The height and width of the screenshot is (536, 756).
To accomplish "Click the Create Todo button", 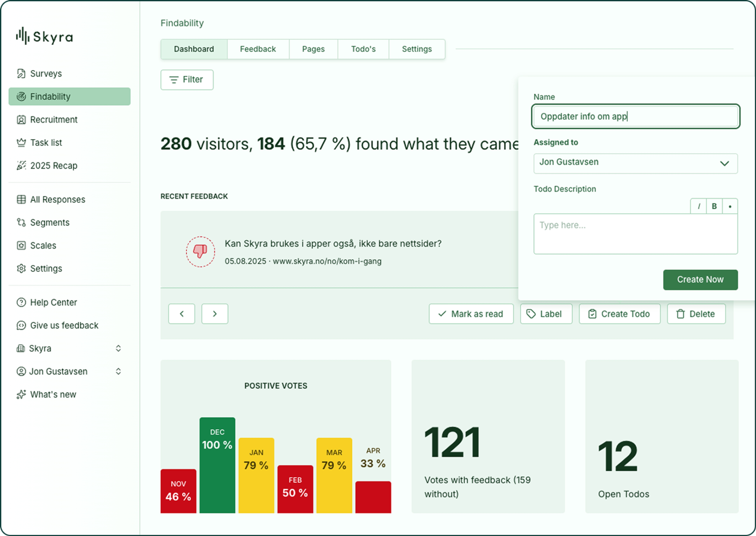I will (x=620, y=314).
